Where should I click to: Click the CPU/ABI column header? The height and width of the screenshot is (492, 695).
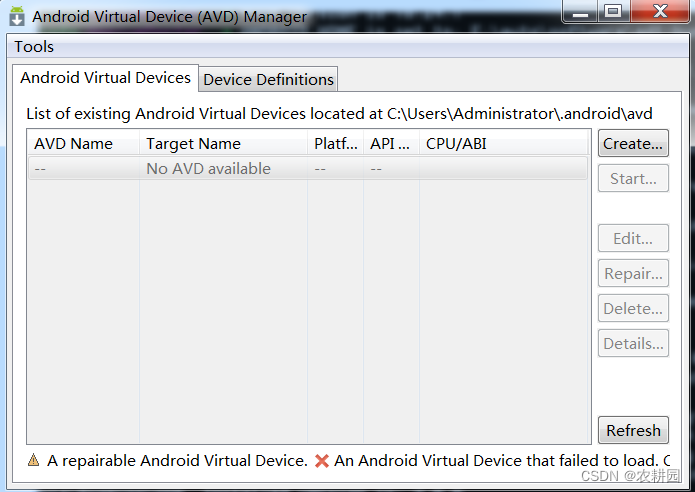tap(503, 143)
